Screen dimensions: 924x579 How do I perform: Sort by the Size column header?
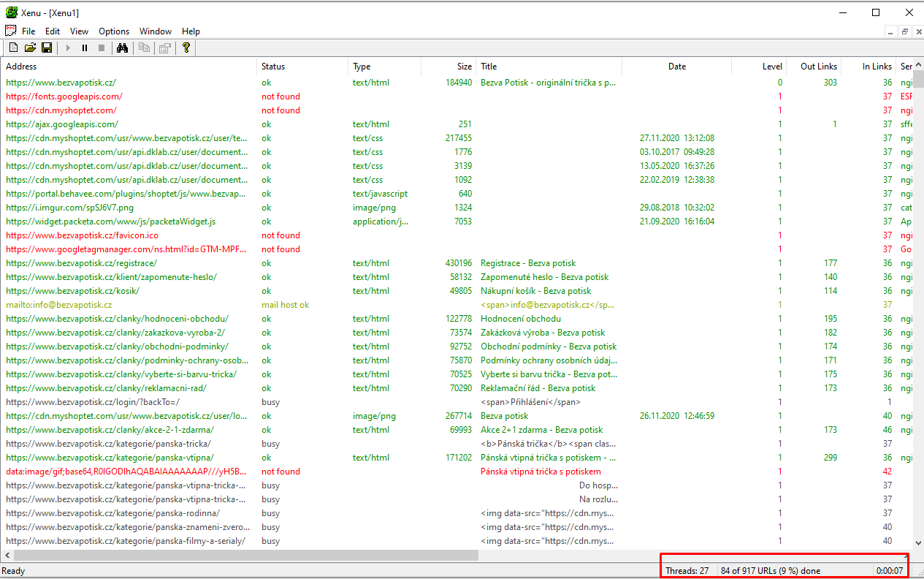click(x=449, y=67)
